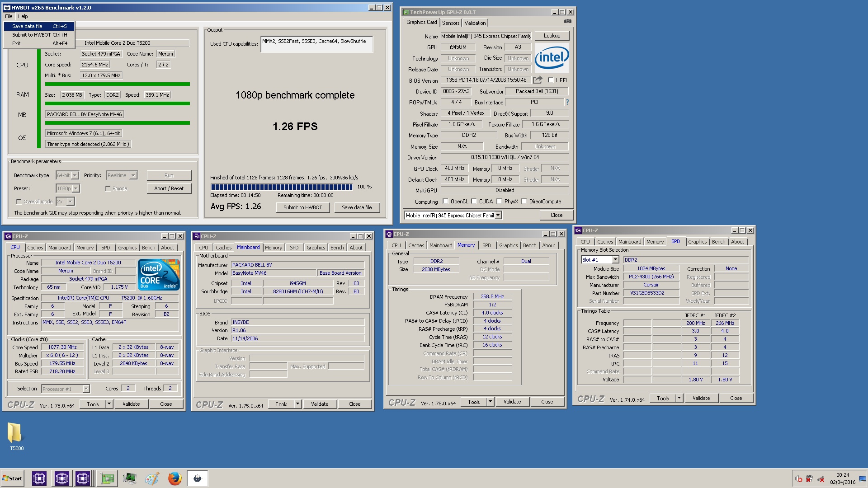Open the Priority Realtime dropdown
Screen dimensions: 868x488
133,175
